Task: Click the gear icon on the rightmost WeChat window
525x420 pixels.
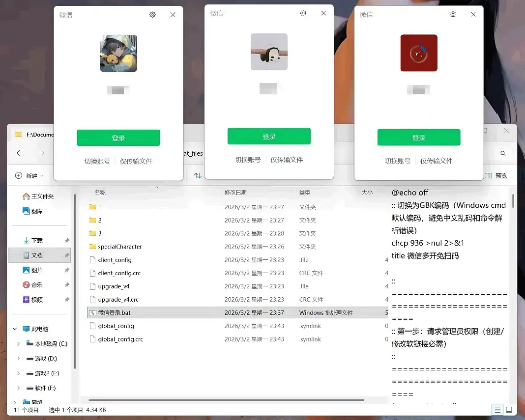Action: click(453, 14)
